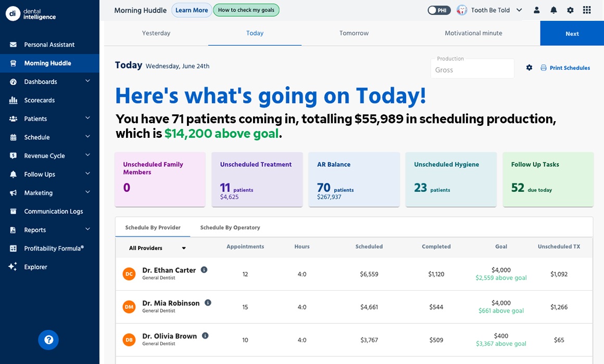
Task: Open Scorecards in the sidebar
Action: [49, 100]
